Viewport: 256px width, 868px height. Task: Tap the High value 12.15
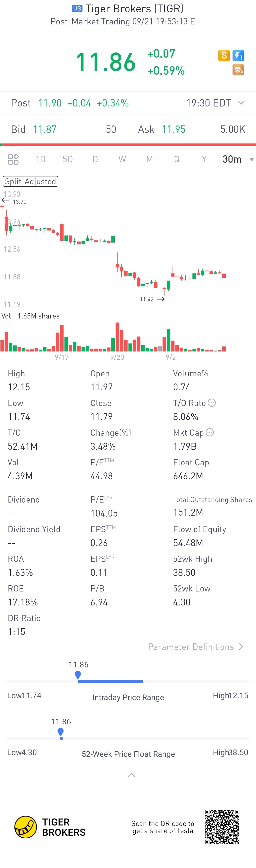[19, 387]
